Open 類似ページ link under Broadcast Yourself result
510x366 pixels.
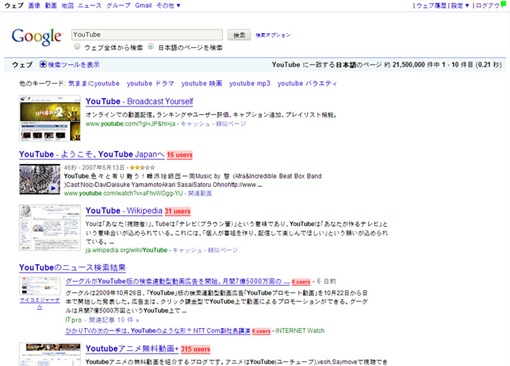(231, 124)
